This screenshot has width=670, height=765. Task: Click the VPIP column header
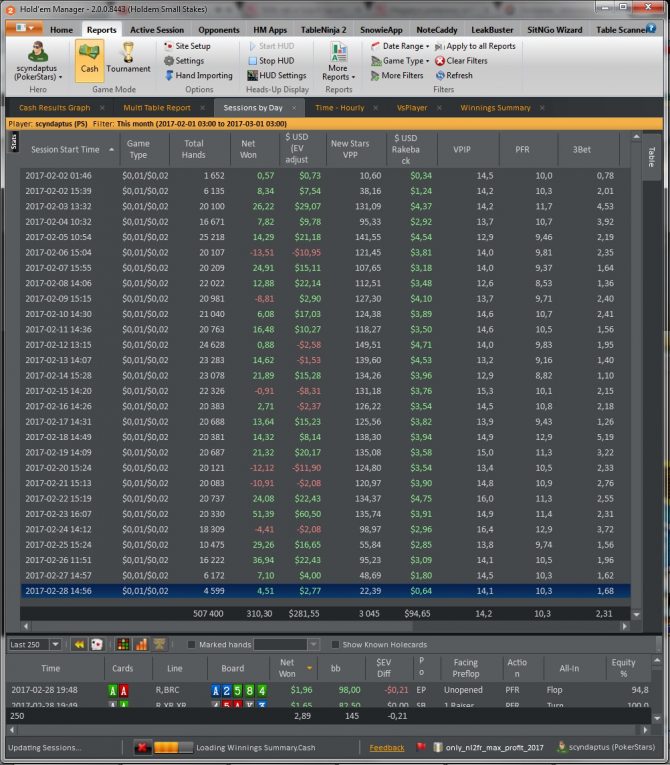click(462, 149)
